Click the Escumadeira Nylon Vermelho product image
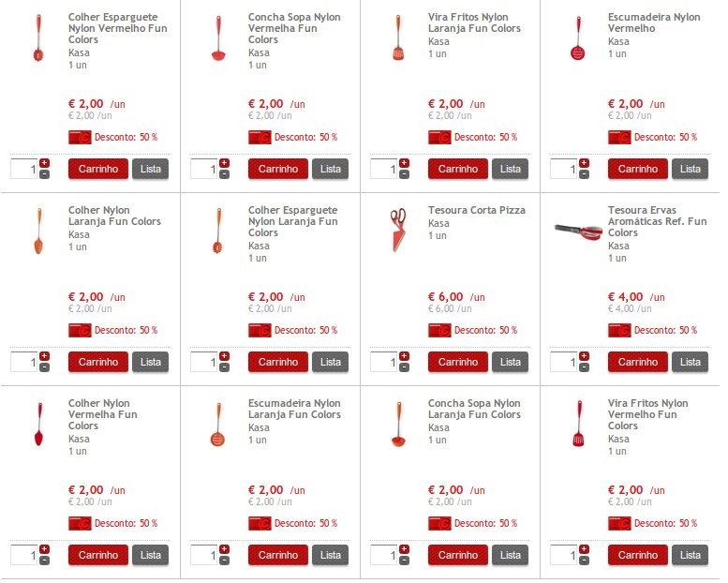 [576, 39]
